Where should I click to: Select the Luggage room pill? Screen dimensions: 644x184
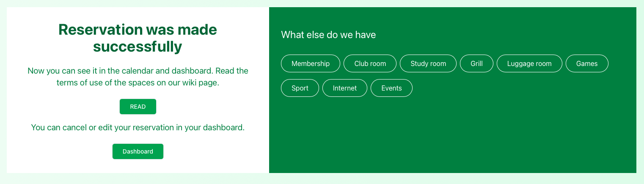point(529,63)
